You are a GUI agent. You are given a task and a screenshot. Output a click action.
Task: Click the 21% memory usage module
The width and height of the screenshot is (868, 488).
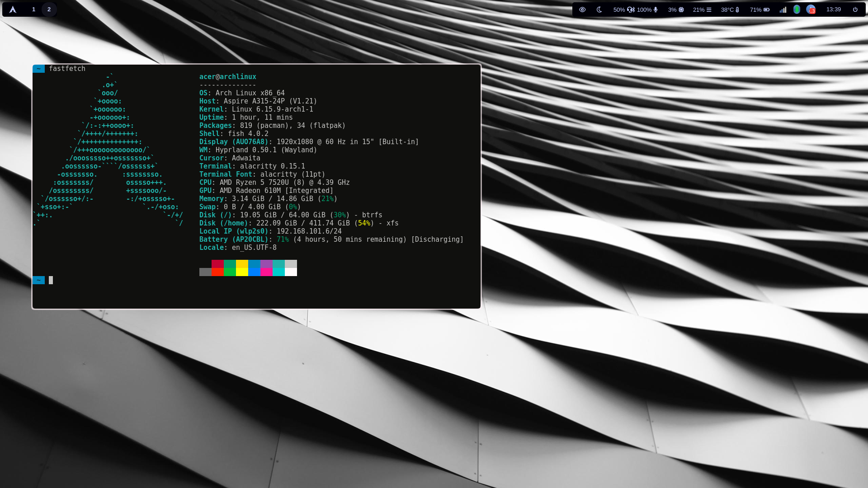tap(702, 9)
